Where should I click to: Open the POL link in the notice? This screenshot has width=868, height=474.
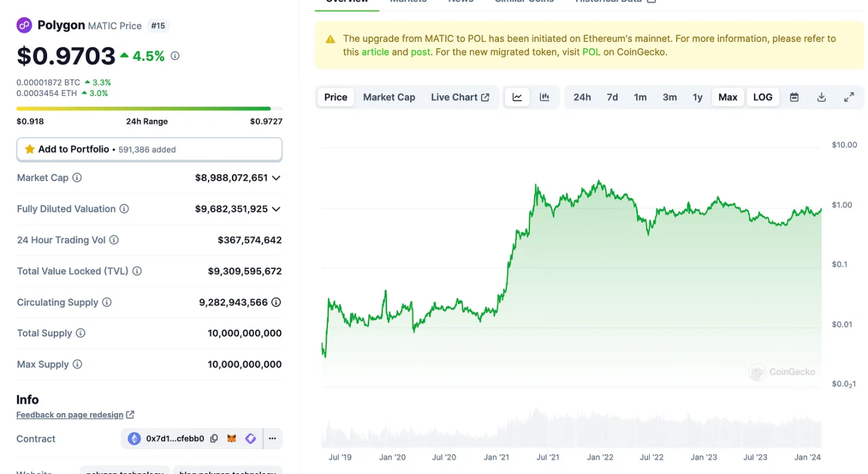click(x=591, y=52)
